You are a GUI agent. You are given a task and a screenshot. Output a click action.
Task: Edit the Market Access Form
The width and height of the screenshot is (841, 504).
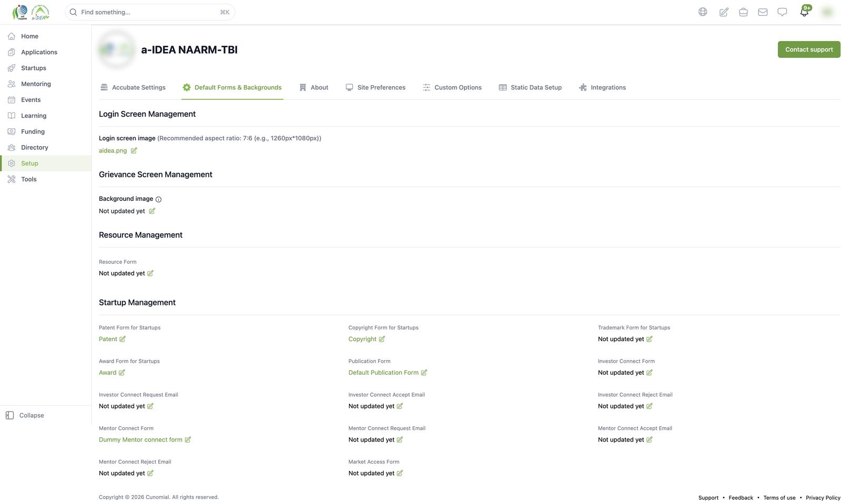tap(399, 474)
